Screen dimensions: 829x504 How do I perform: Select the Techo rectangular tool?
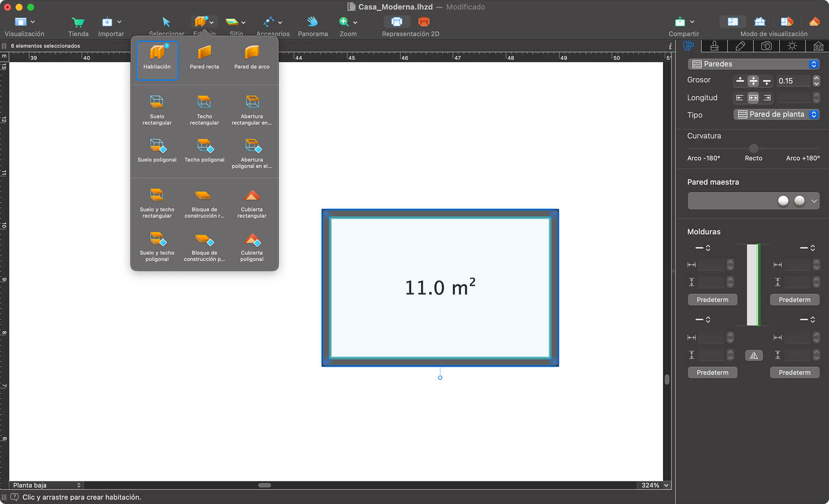coord(204,110)
